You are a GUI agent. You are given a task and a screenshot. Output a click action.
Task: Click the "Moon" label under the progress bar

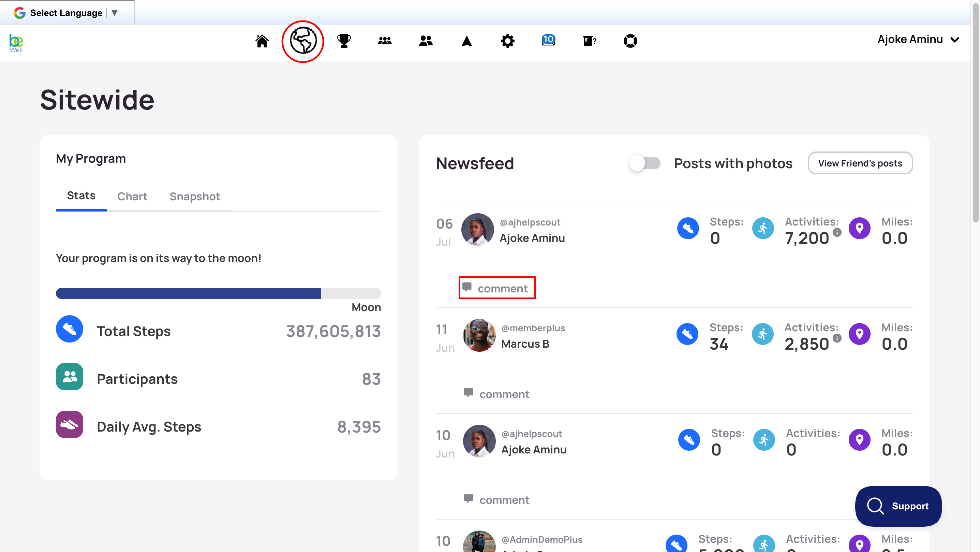click(x=366, y=307)
